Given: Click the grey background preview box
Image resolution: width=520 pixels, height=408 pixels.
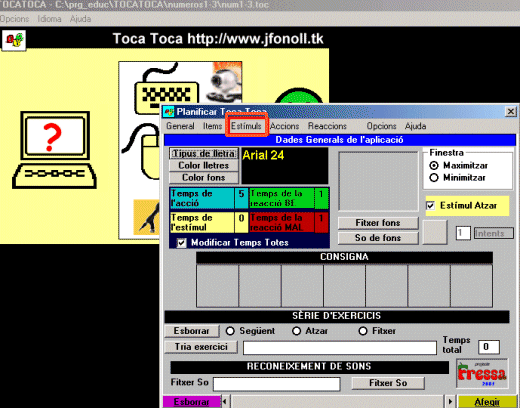Looking at the screenshot, I should 378,181.
